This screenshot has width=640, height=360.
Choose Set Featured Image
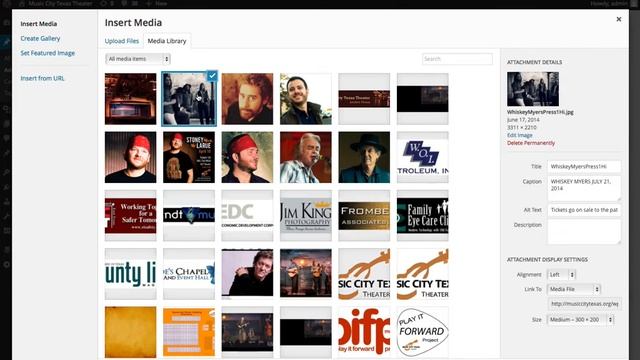[47, 53]
